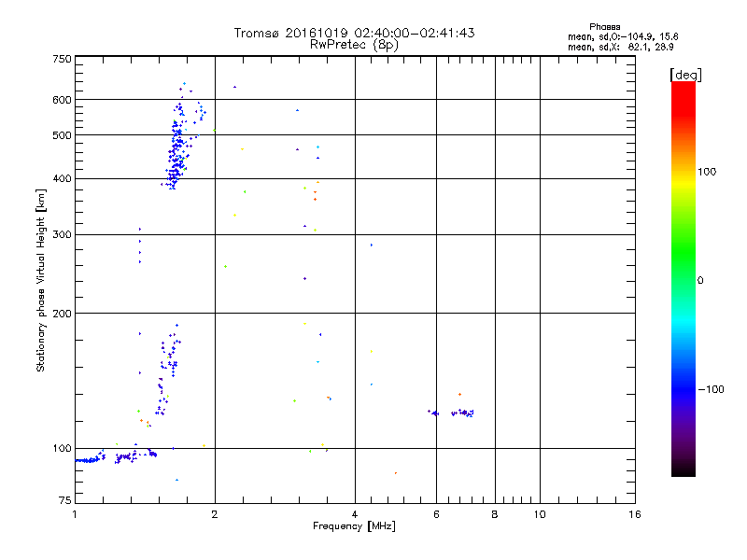Click the x-axis tick label '10'
This screenshot has height=560, width=747.
pos(540,514)
